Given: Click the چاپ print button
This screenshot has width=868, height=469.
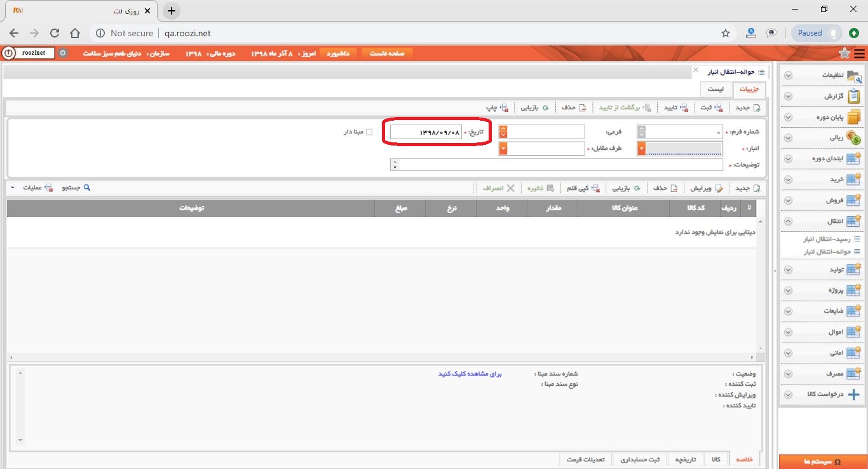Looking at the screenshot, I should (x=497, y=107).
